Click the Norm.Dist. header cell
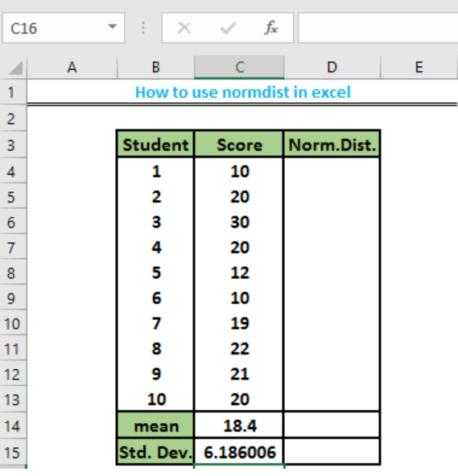 (x=332, y=145)
